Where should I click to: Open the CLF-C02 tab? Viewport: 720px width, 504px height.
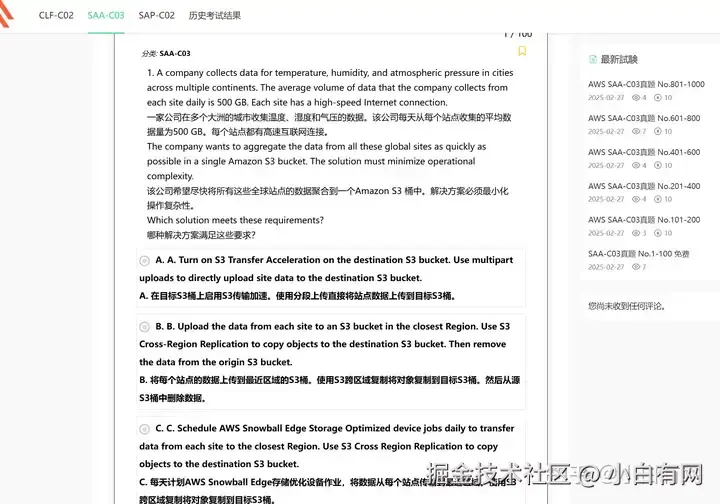[56, 15]
